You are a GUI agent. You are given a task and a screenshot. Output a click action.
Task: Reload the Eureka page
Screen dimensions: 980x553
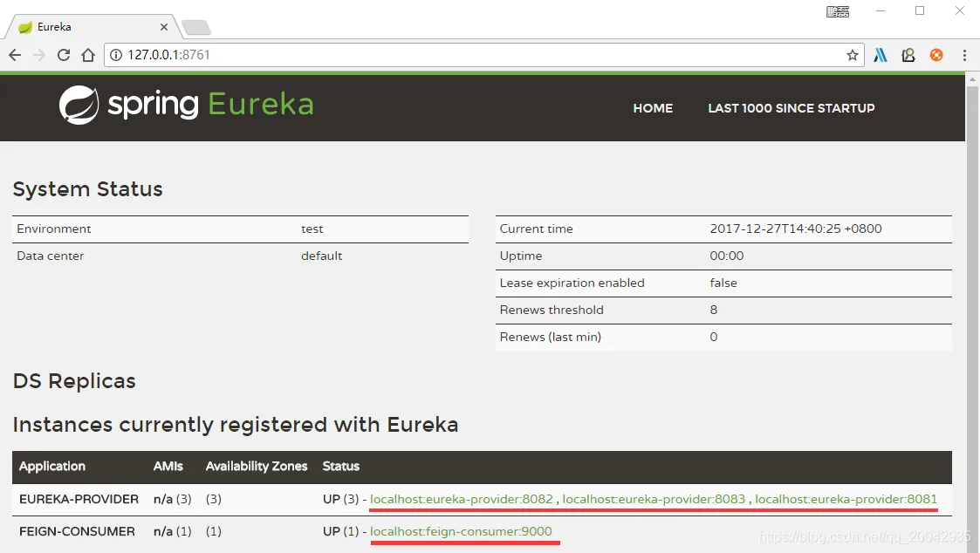64,55
